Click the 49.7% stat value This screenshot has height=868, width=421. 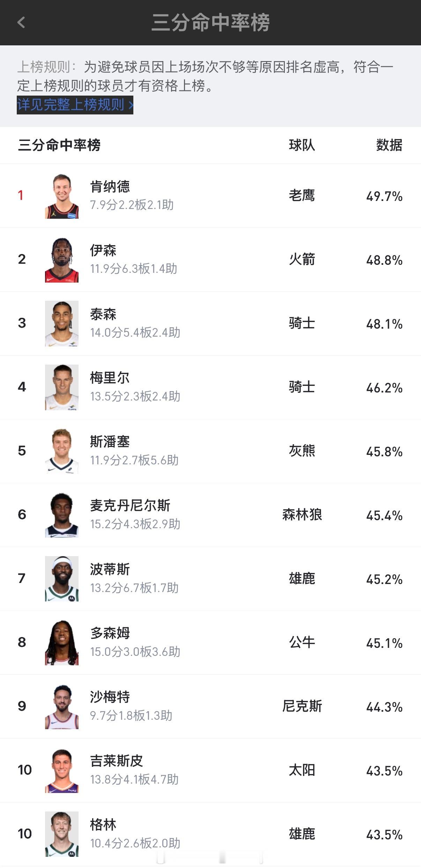[384, 196]
